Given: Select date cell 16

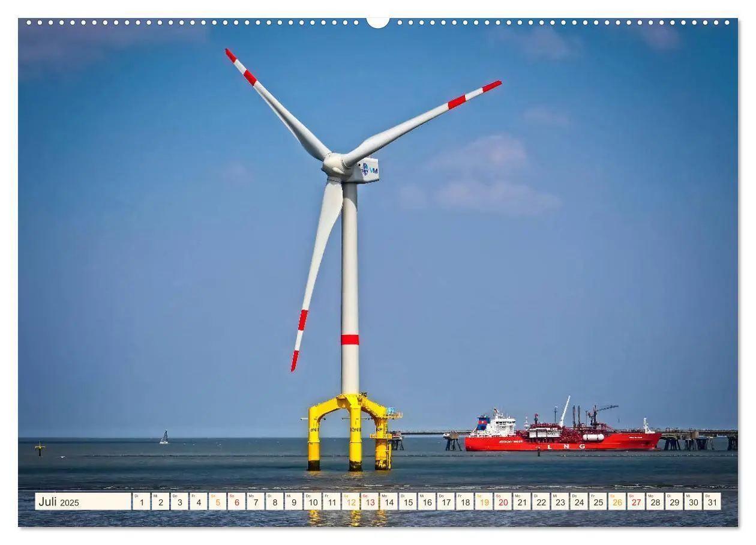Looking at the screenshot, I should click(427, 502).
